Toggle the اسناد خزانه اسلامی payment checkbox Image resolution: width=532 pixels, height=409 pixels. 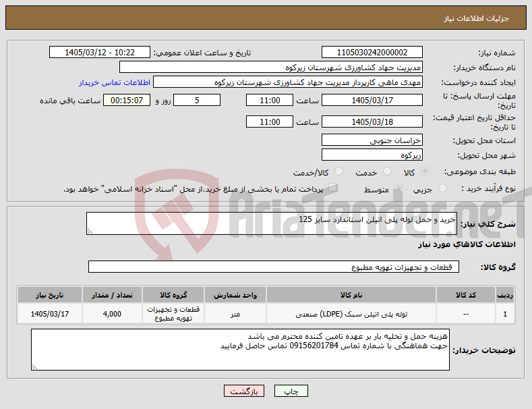click(x=333, y=188)
